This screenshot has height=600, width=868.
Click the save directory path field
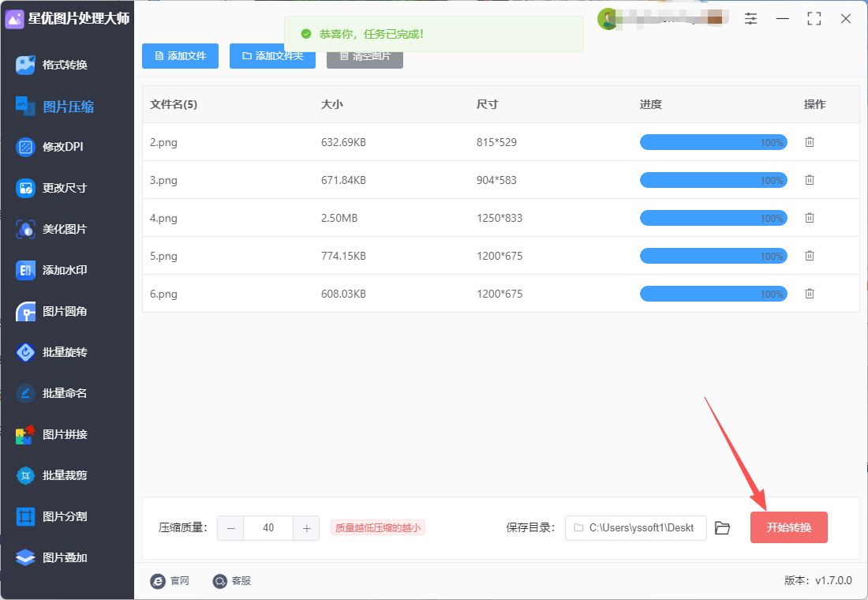pyautogui.click(x=635, y=528)
